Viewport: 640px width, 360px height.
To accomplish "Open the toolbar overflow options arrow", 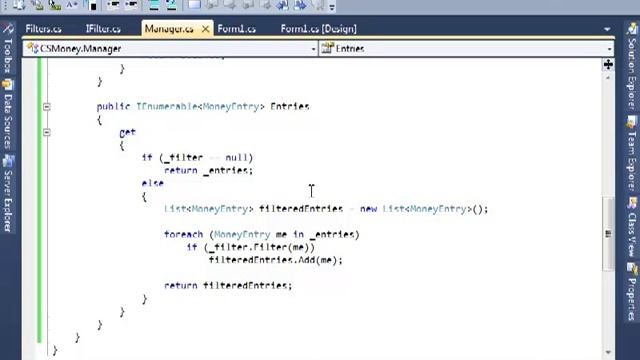I will coord(332,7).
